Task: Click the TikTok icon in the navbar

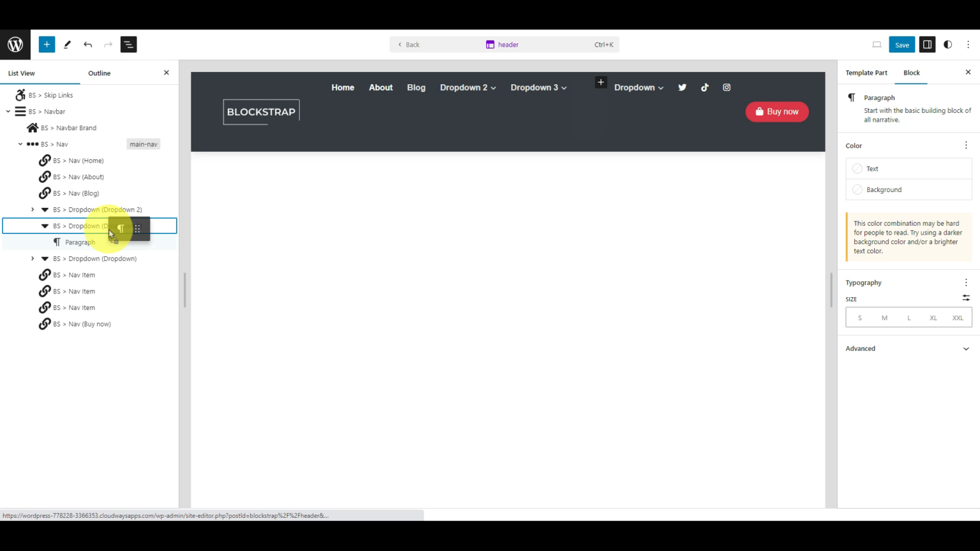Action: click(x=704, y=87)
